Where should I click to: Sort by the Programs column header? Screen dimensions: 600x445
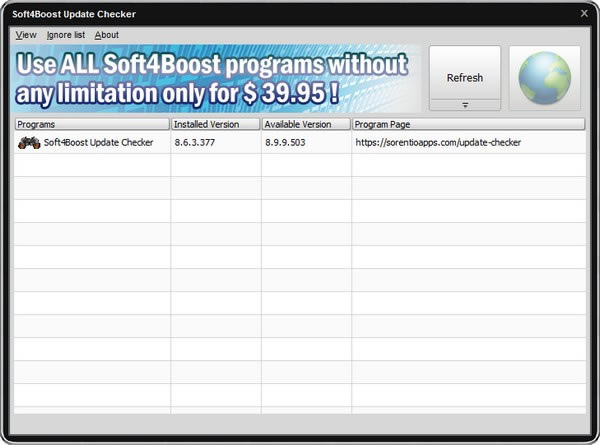(x=92, y=124)
